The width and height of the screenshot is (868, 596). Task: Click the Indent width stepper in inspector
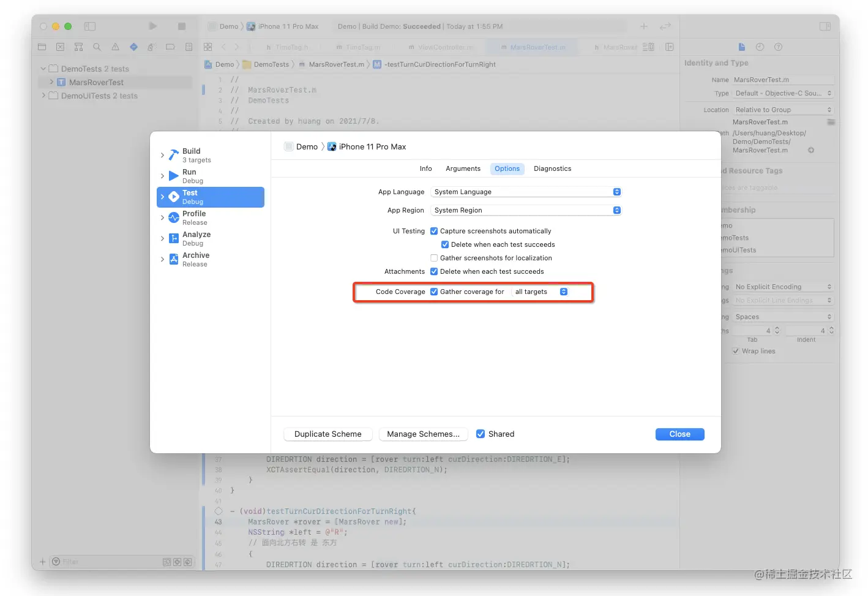831,330
